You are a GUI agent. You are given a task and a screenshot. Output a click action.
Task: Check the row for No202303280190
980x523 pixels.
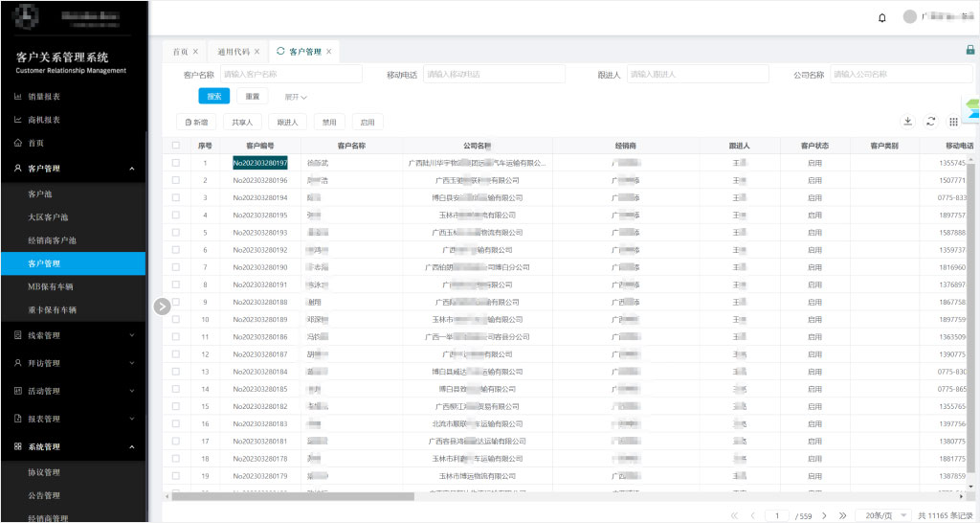coord(176,267)
